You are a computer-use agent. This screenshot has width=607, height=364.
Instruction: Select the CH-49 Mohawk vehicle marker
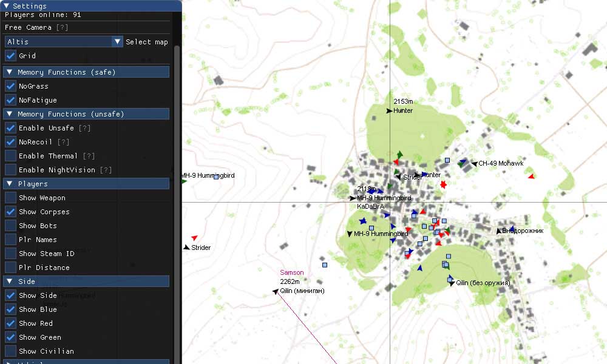pyautogui.click(x=474, y=164)
